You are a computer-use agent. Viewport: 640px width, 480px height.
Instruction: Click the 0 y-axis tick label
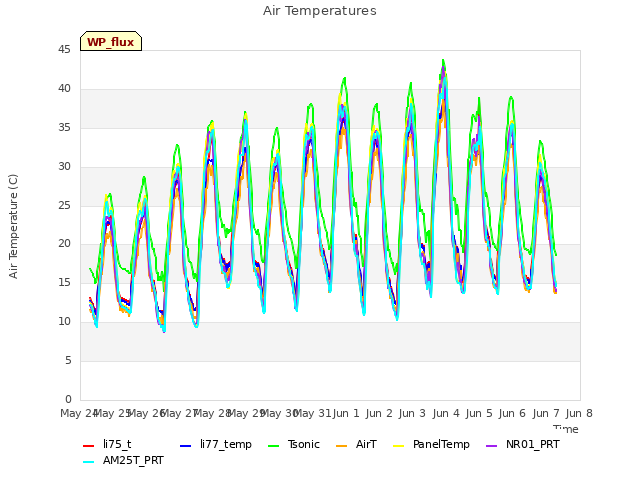(x=68, y=400)
